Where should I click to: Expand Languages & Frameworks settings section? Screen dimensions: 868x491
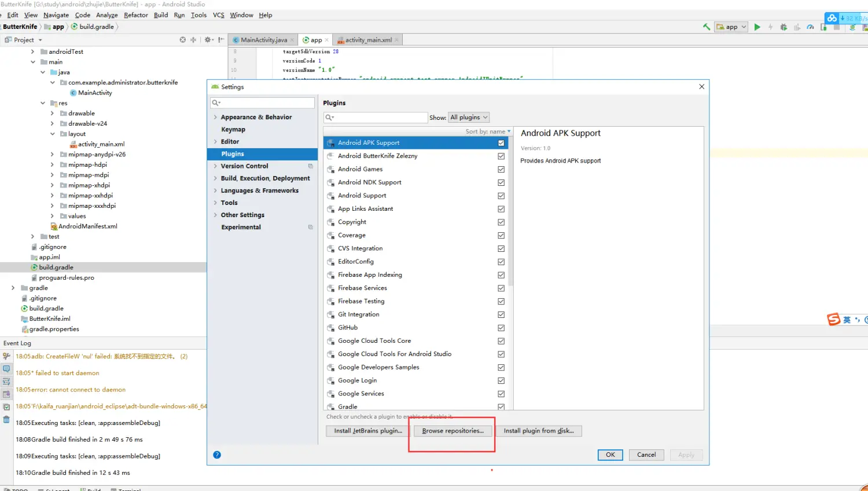pos(215,190)
